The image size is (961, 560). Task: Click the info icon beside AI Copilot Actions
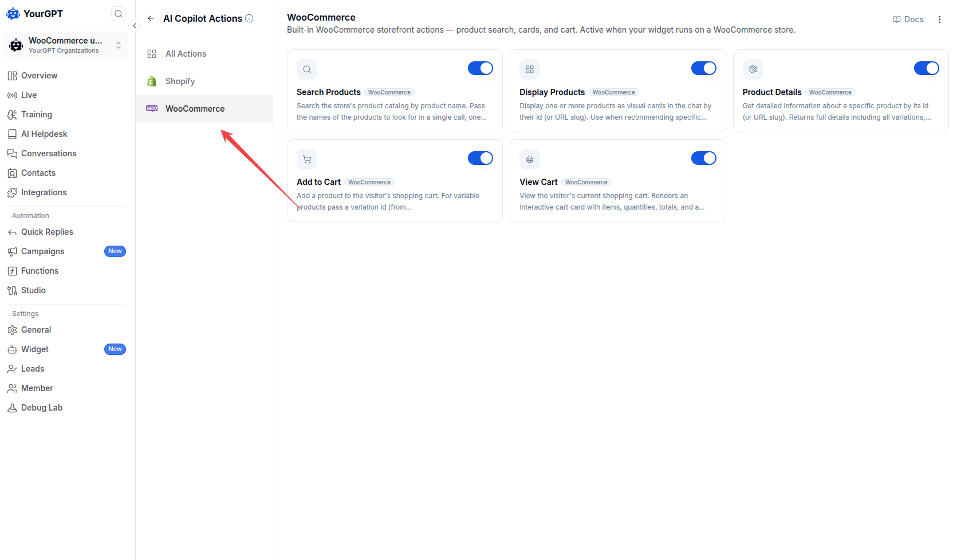[249, 18]
